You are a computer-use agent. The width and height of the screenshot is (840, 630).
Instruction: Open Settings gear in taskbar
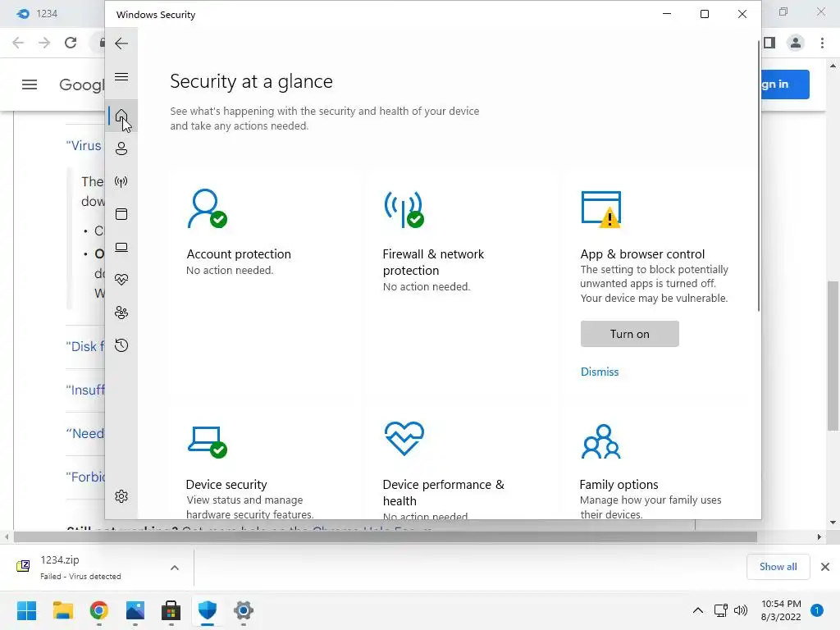243,610
